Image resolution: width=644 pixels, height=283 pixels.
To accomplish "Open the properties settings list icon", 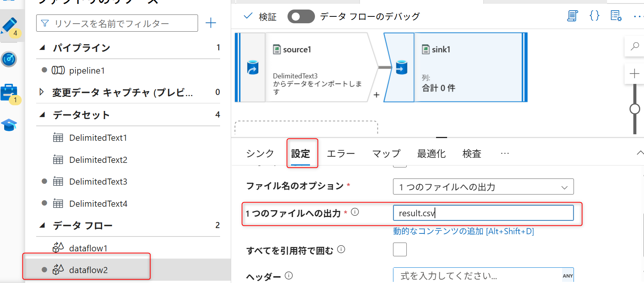I will [x=616, y=16].
